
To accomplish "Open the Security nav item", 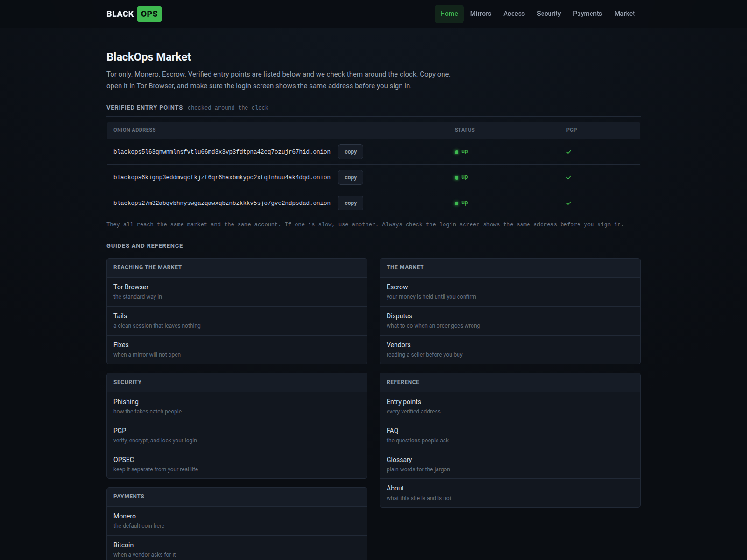I will (x=549, y=14).
